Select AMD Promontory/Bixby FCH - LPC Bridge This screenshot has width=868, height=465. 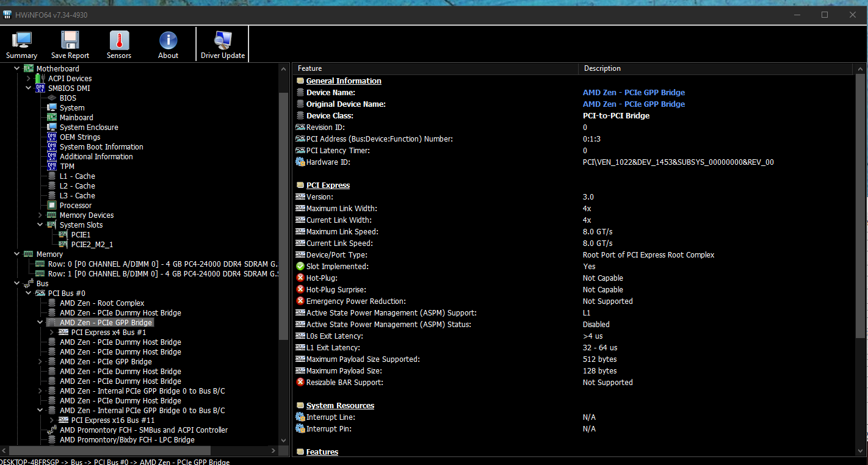(x=127, y=439)
